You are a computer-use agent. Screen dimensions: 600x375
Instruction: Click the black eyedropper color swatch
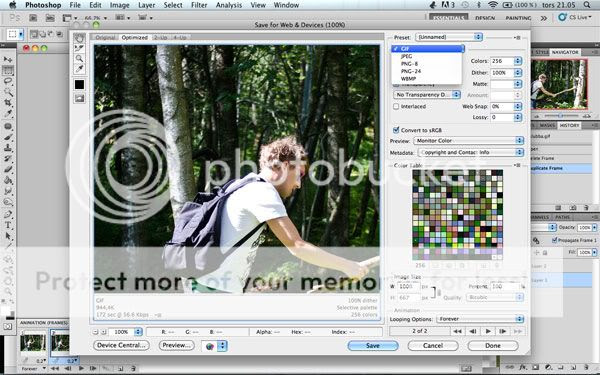point(79,85)
